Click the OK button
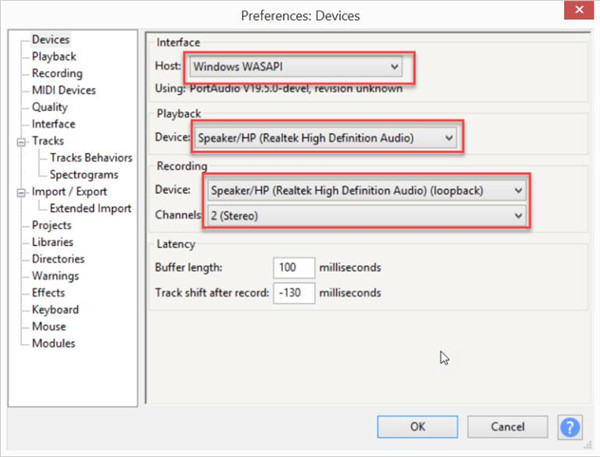 click(418, 426)
